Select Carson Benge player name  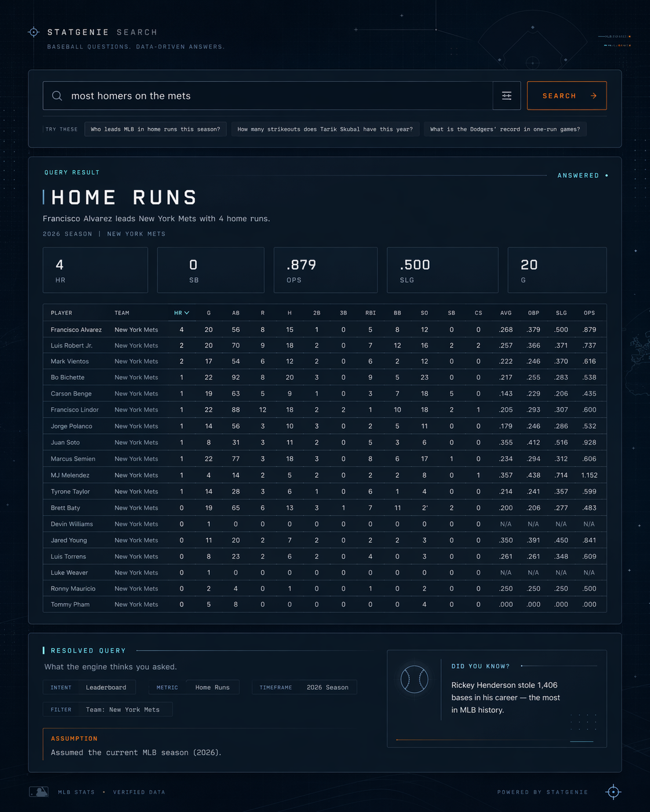[x=71, y=394]
